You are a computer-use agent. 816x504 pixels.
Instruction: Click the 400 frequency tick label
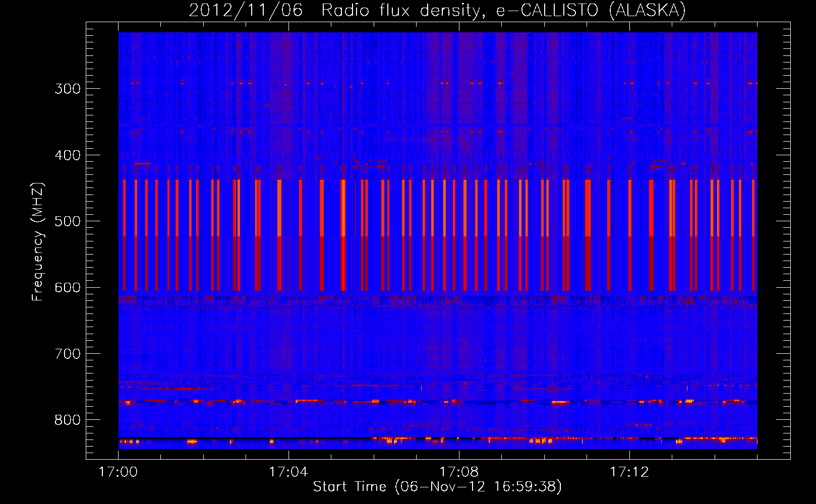(68, 155)
